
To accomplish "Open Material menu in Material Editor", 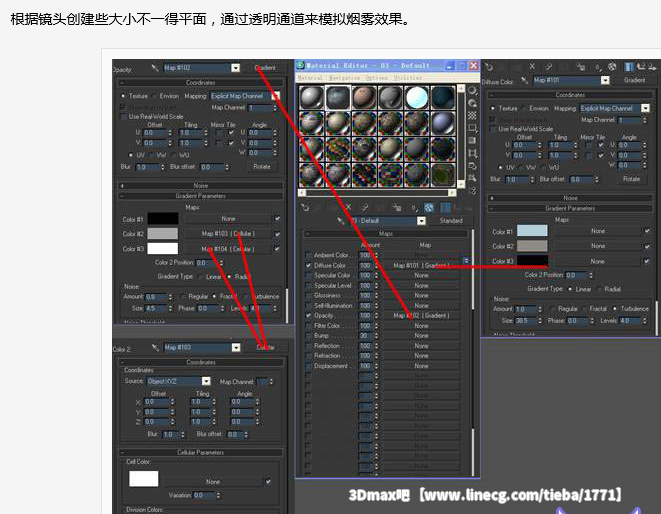I will coord(310,78).
